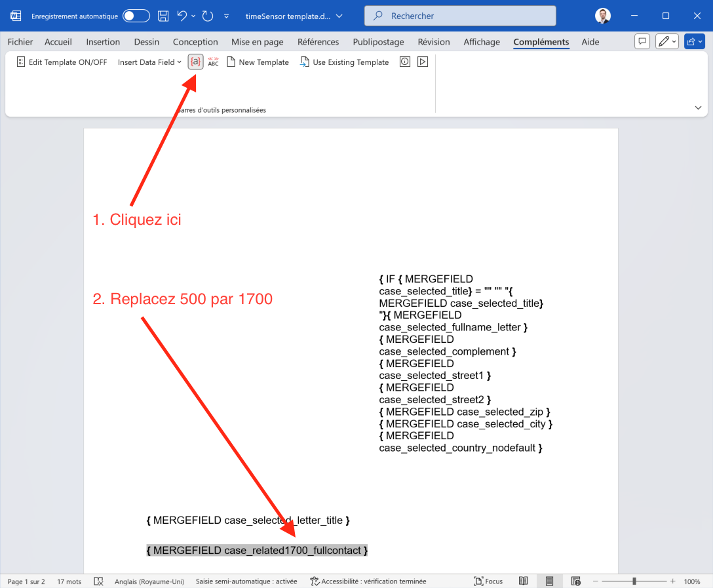Click the zoom slider handle
This screenshot has height=588, width=713.
click(x=634, y=581)
